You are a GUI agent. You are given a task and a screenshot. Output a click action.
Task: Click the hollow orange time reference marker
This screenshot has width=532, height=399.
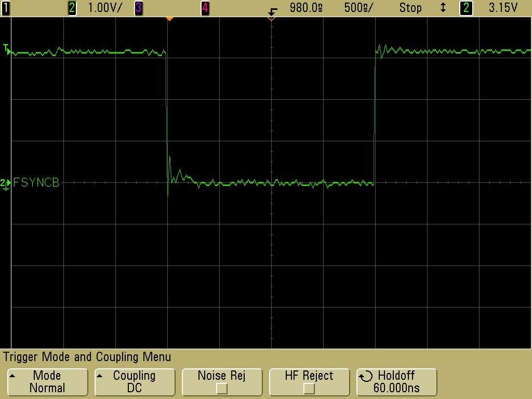coord(271,19)
